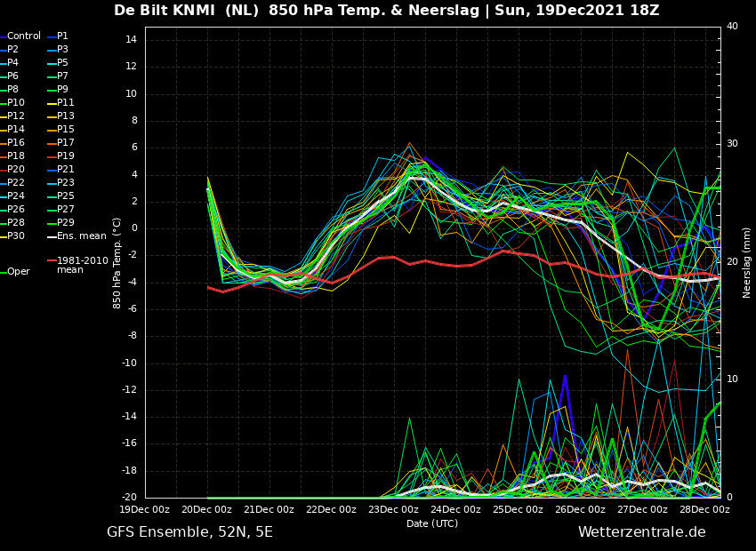Click the Neerslag (mm) axis label
756x551 pixels.
point(747,262)
